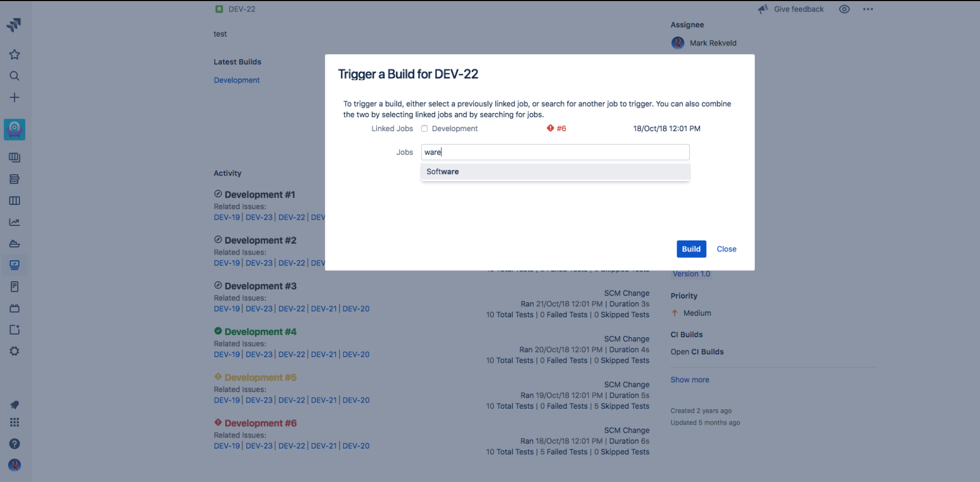This screenshot has width=980, height=482.
Task: Open the Reports chart icon
Action: pyautogui.click(x=14, y=222)
